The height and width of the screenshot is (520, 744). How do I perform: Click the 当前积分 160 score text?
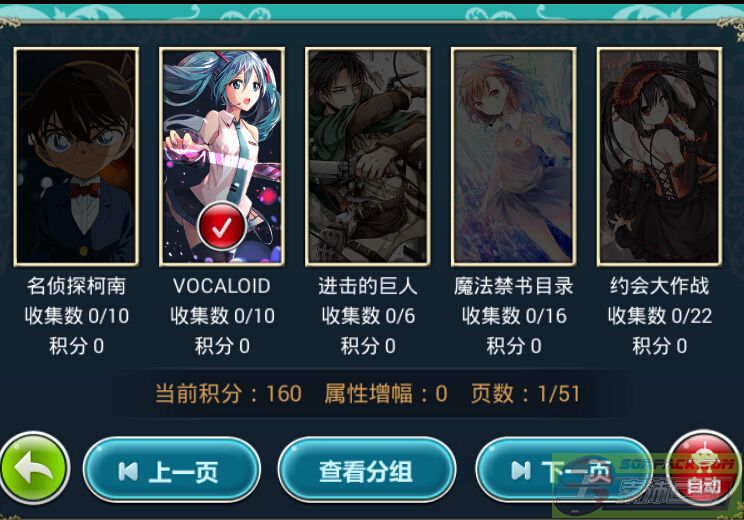click(x=228, y=394)
